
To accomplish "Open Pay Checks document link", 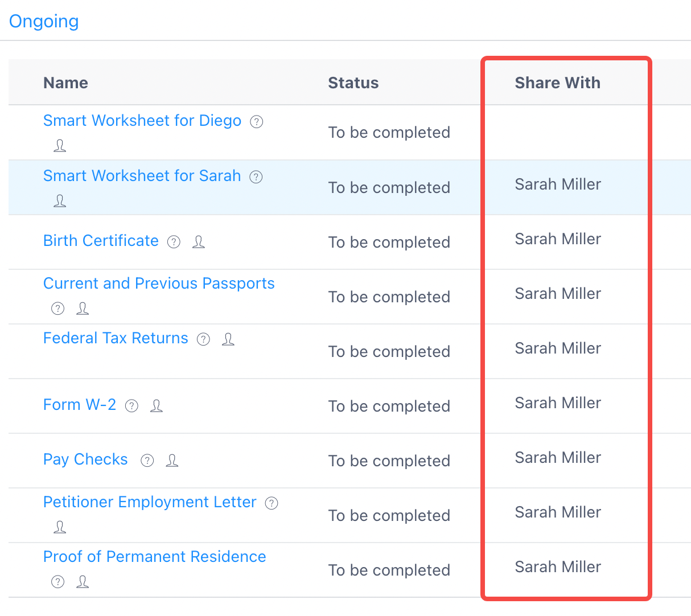I will click(x=85, y=459).
